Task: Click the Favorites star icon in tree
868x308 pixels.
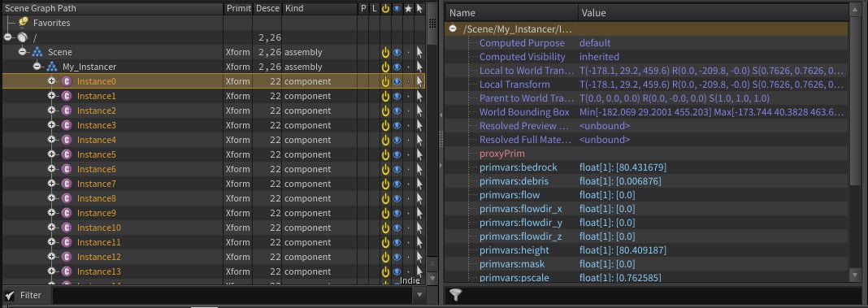Action: [23, 23]
